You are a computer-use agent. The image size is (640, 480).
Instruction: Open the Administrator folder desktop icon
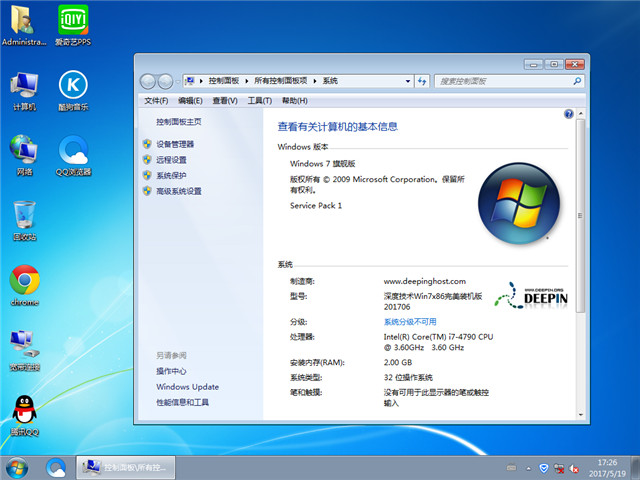click(23, 24)
